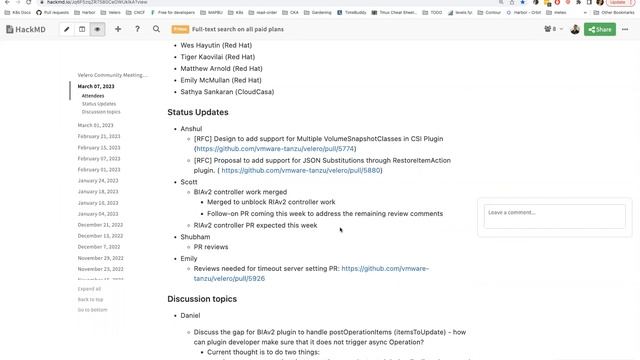Create a new note with plus icon
Viewport: 640px width, 360px height.
click(x=118, y=29)
